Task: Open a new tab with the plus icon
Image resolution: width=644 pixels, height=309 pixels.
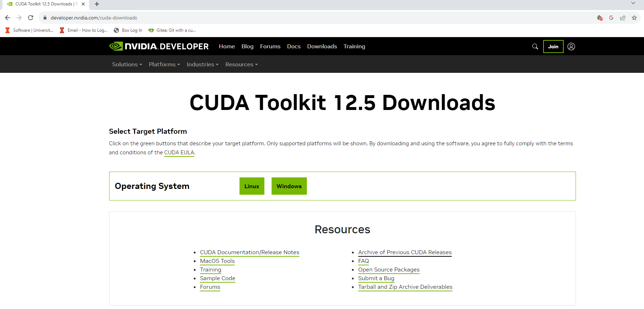Action: (x=97, y=4)
